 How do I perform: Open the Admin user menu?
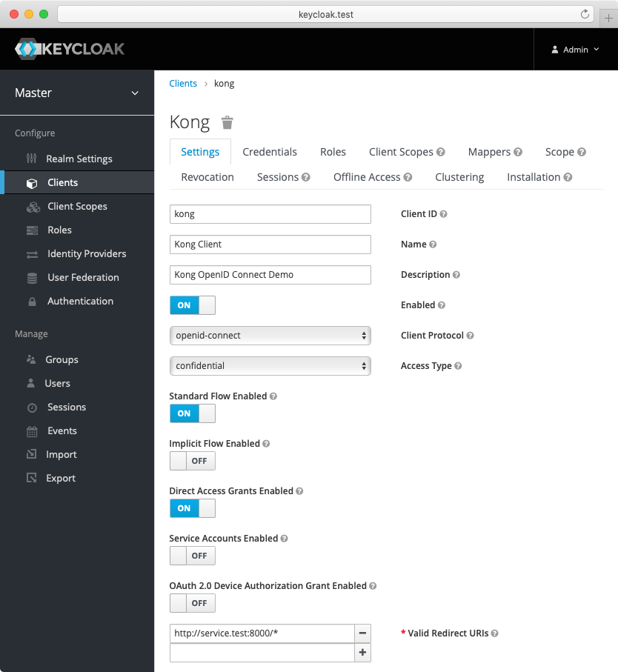tap(575, 50)
